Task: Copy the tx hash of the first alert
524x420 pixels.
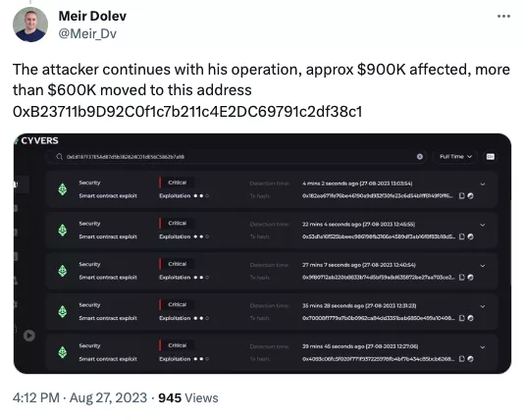Action: [x=462, y=196]
